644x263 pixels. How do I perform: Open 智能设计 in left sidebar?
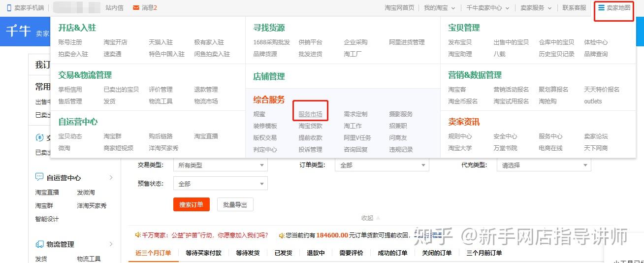click(x=47, y=219)
